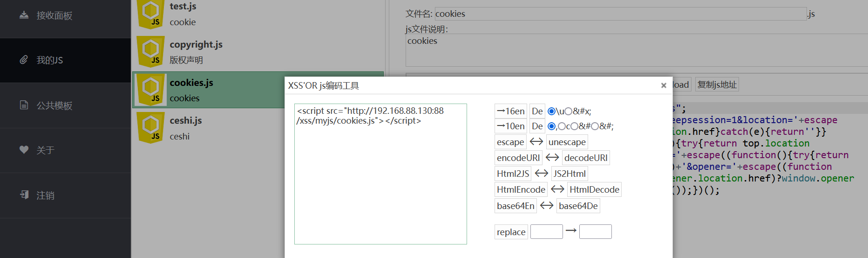Go to 公共模板 in the sidebar
The image size is (868, 258).
(x=65, y=105)
